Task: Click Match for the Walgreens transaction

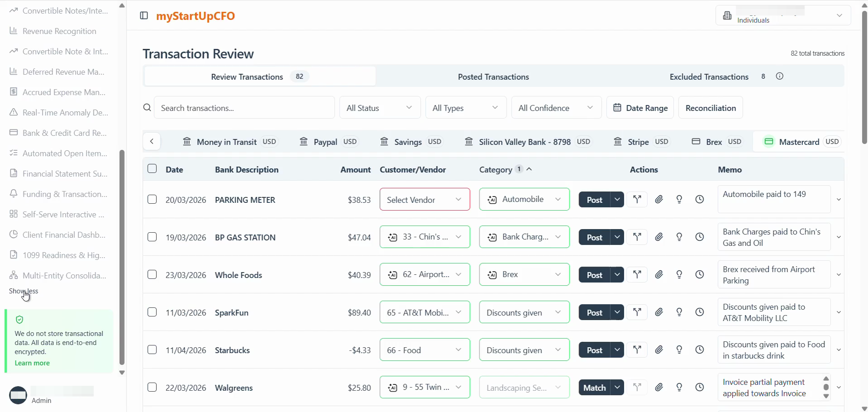Action: pos(594,387)
